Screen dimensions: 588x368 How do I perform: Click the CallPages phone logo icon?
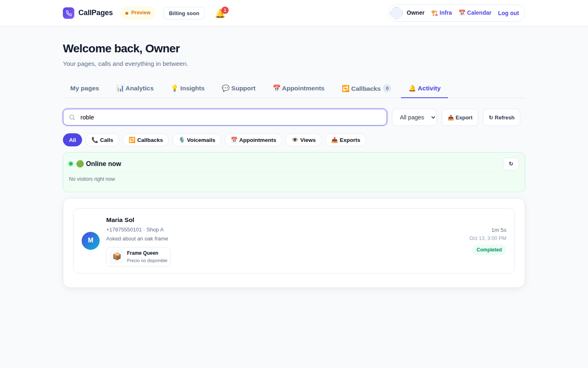(x=69, y=13)
